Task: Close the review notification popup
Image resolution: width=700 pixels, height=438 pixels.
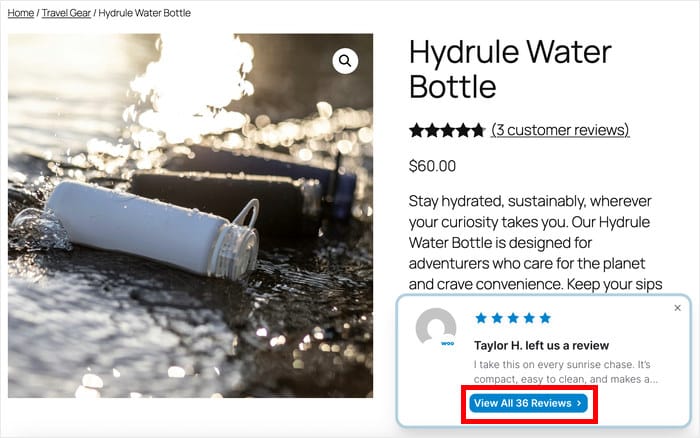Action: (x=677, y=308)
